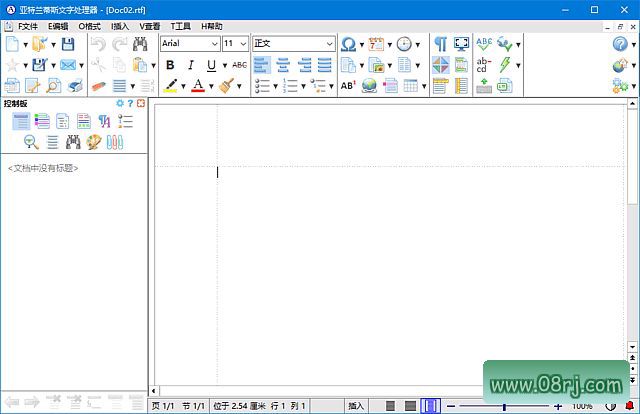Open Help with the blue question mark icon
Screen dimensions: 640x414
(x=620, y=44)
